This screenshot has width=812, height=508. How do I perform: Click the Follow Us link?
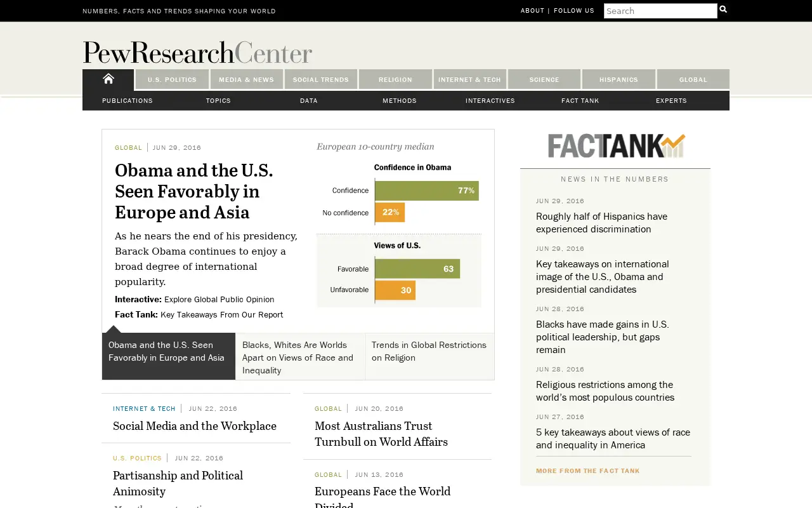pos(574,10)
